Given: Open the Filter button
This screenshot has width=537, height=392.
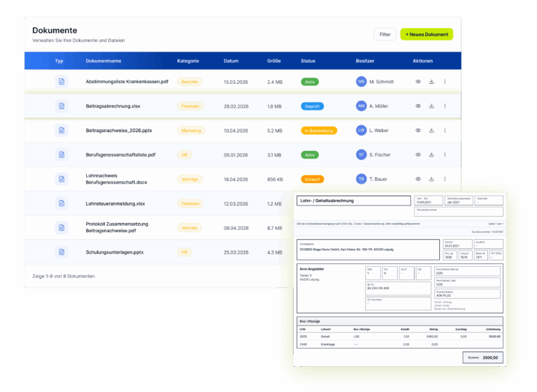Looking at the screenshot, I should 385,34.
